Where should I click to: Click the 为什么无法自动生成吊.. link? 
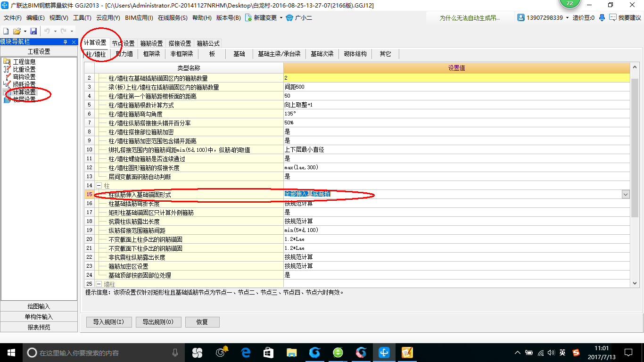click(x=469, y=17)
